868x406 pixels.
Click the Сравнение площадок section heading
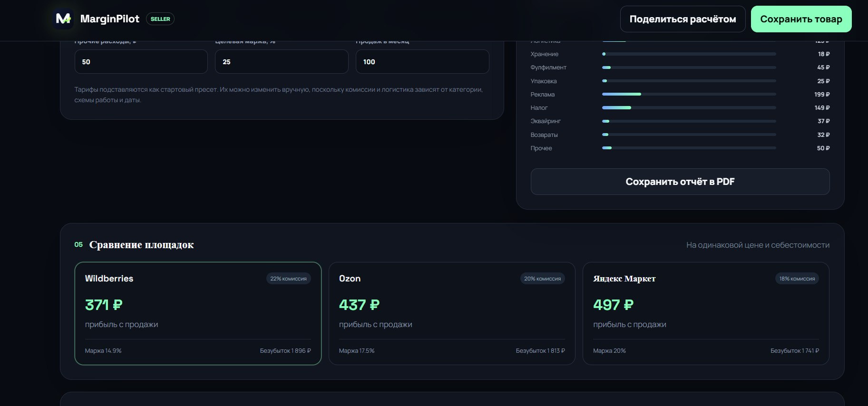tap(141, 245)
